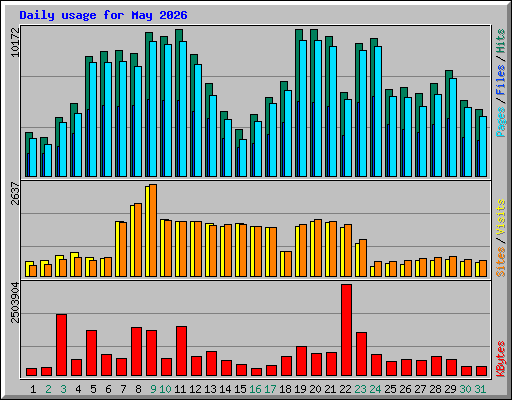Click day label 20 on the x-axis
512x400 pixels.
click(315, 389)
